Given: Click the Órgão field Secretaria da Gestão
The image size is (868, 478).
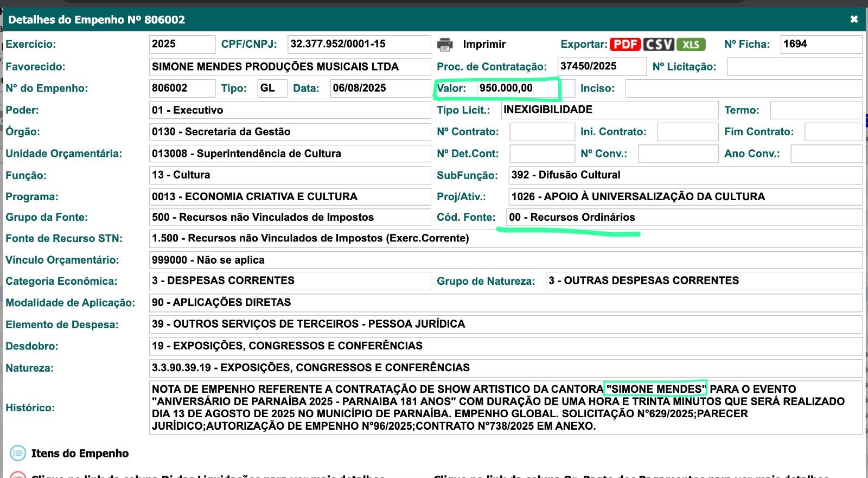Looking at the screenshot, I should (290, 132).
